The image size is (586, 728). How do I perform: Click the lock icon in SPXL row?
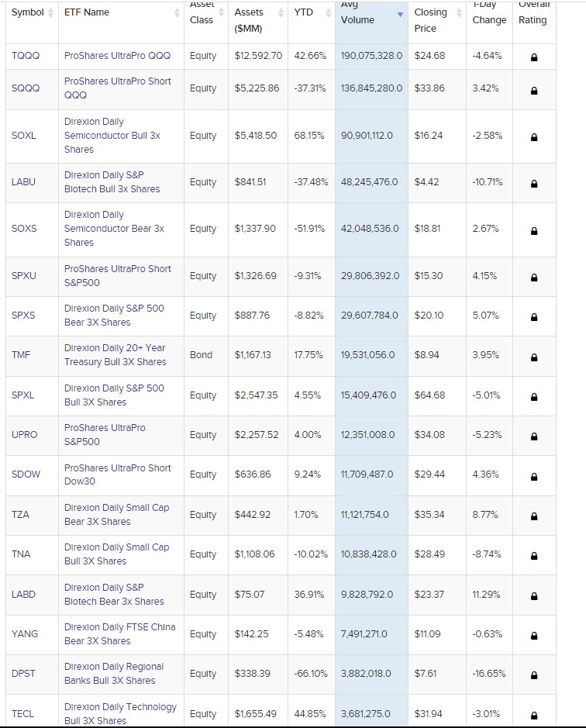pyautogui.click(x=534, y=397)
